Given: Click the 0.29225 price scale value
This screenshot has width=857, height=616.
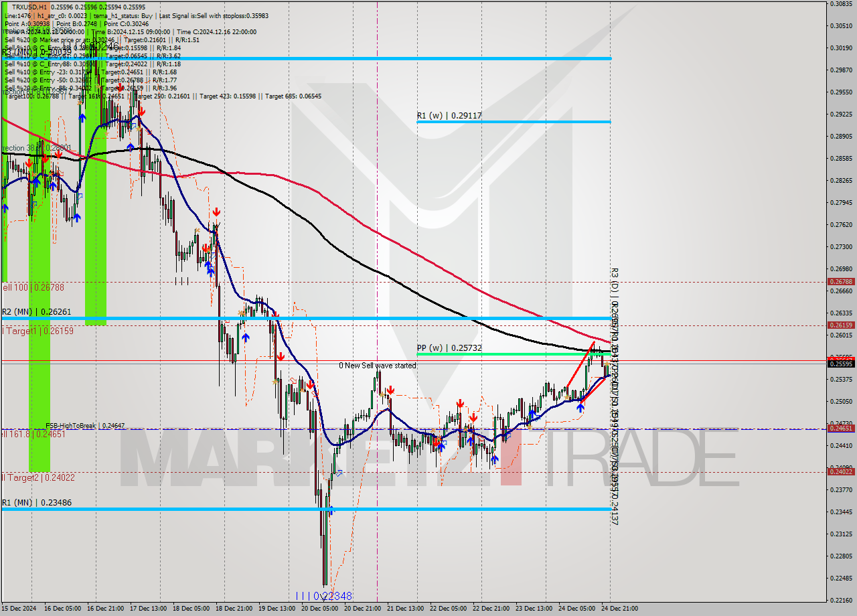Looking at the screenshot, I should point(841,114).
